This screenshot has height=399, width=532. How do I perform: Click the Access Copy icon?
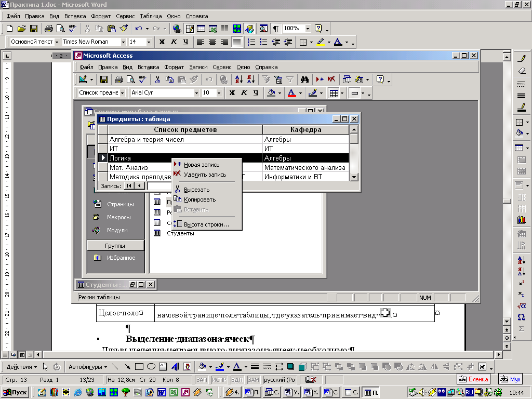169,79
